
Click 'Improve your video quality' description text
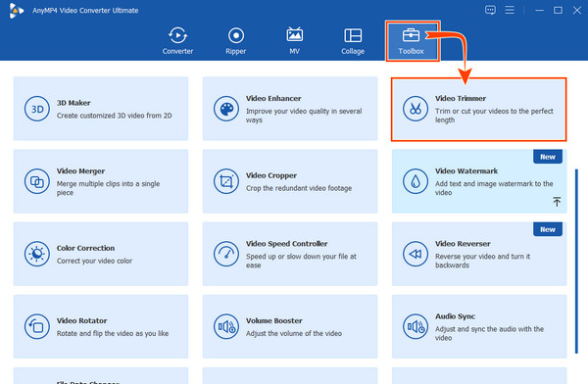pos(304,116)
